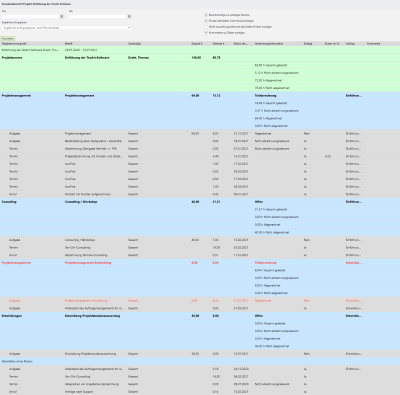Viewport: 400px width, 395px height.
Task: Toggle the first checkbox about zukünftige Termine
Action: pos(206,15)
